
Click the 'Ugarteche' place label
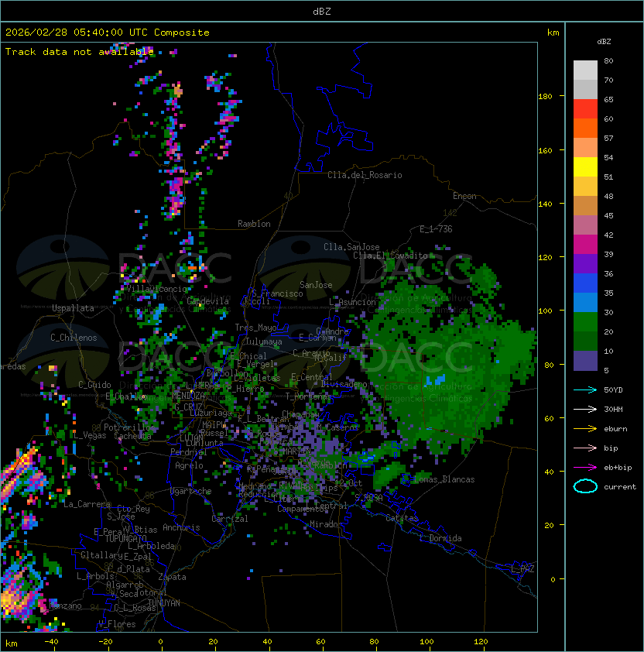[191, 491]
